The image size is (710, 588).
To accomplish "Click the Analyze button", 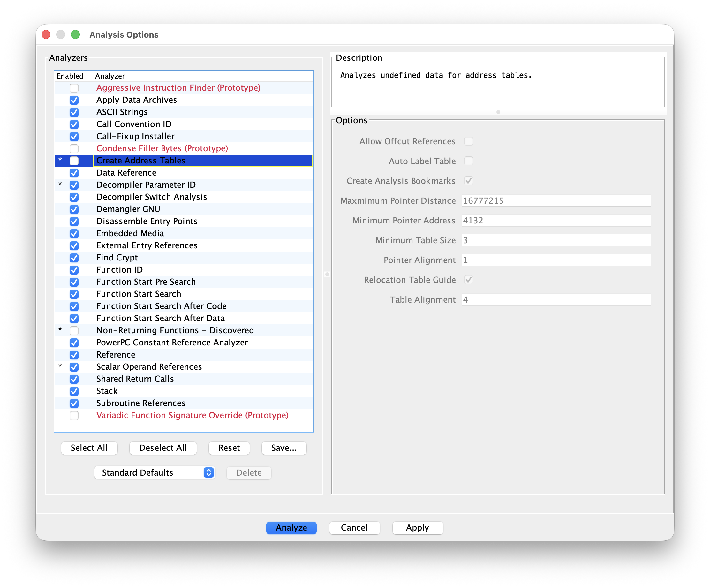I will (x=291, y=528).
